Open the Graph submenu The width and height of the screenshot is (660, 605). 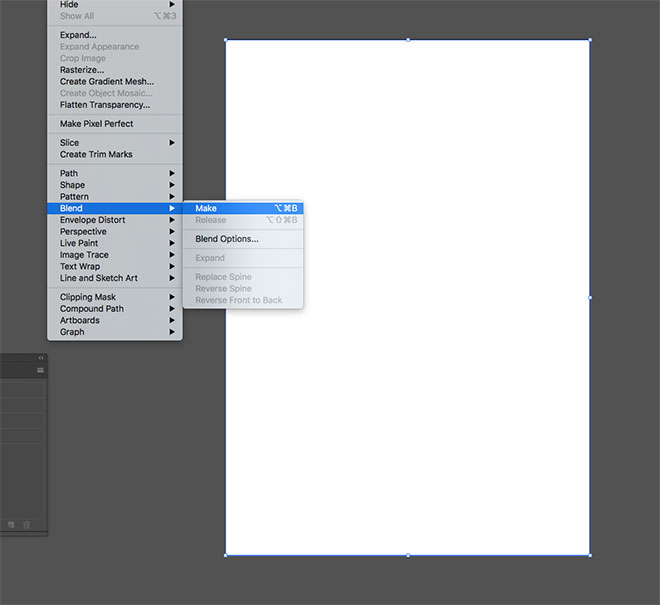pyautogui.click(x=115, y=332)
